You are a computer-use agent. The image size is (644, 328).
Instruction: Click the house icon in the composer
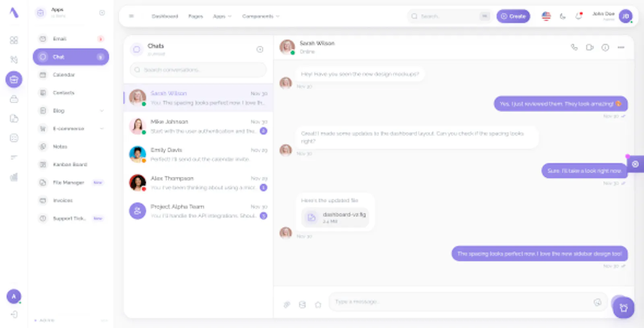pyautogui.click(x=318, y=305)
